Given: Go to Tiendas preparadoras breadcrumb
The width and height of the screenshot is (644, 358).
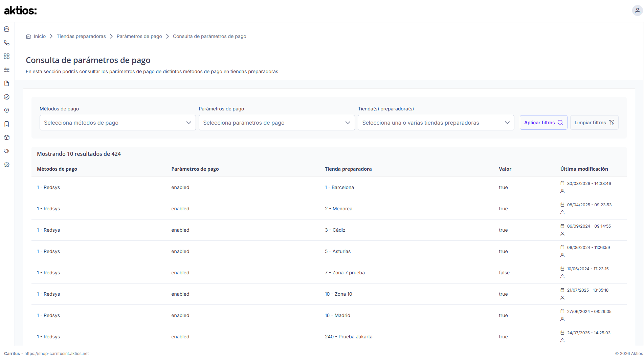Looking at the screenshot, I should click(81, 36).
